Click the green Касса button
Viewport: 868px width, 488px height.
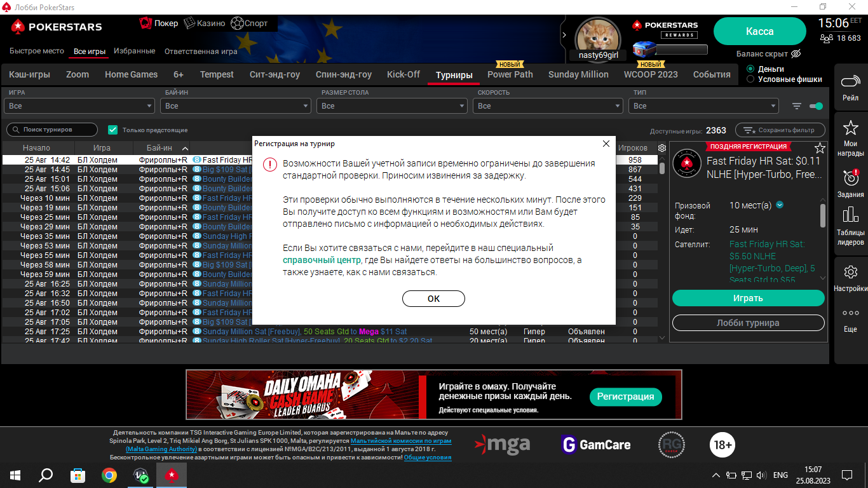click(x=760, y=31)
